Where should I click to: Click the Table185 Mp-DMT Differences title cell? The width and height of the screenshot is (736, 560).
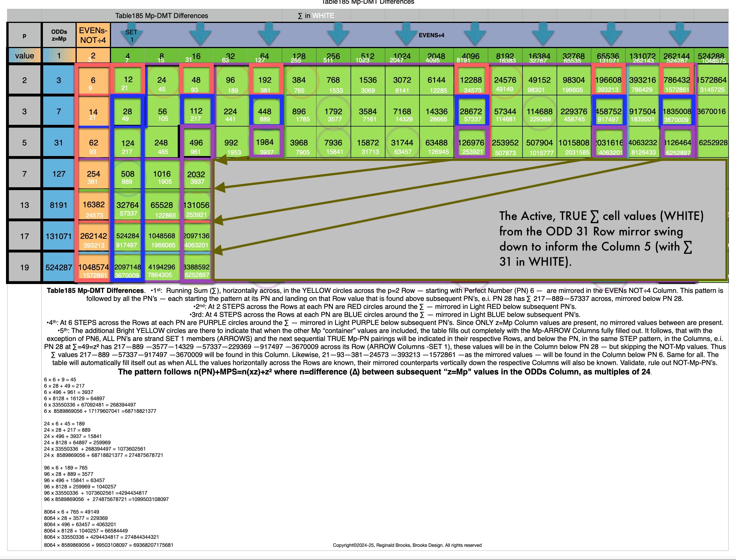click(162, 16)
